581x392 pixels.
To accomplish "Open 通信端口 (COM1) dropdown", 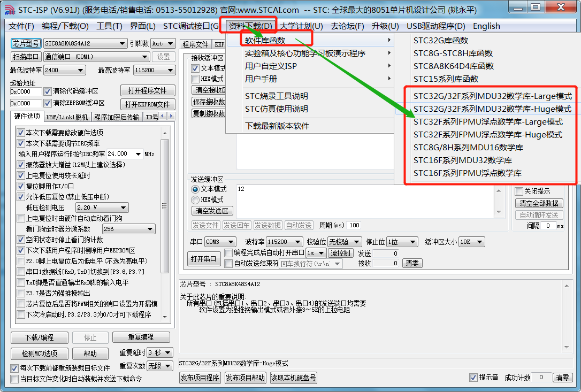I will tap(96, 57).
